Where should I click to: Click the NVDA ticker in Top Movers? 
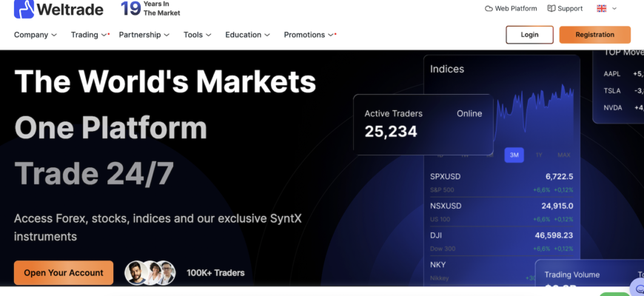tap(613, 107)
